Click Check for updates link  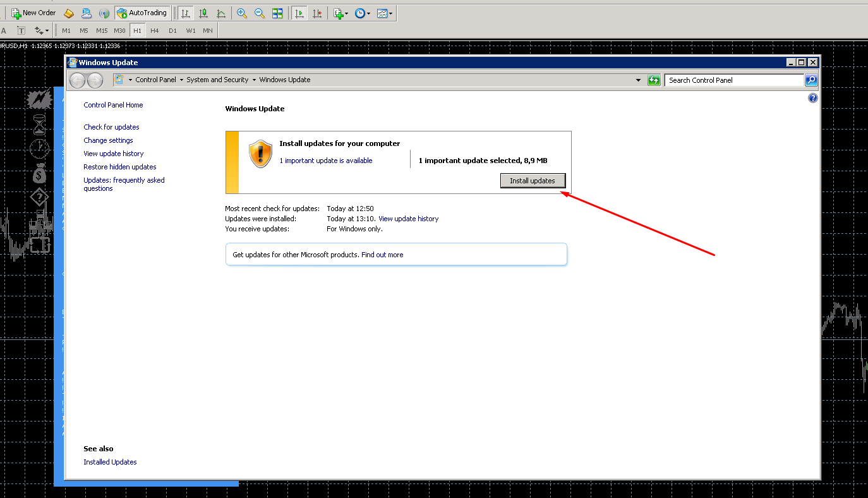[111, 127]
